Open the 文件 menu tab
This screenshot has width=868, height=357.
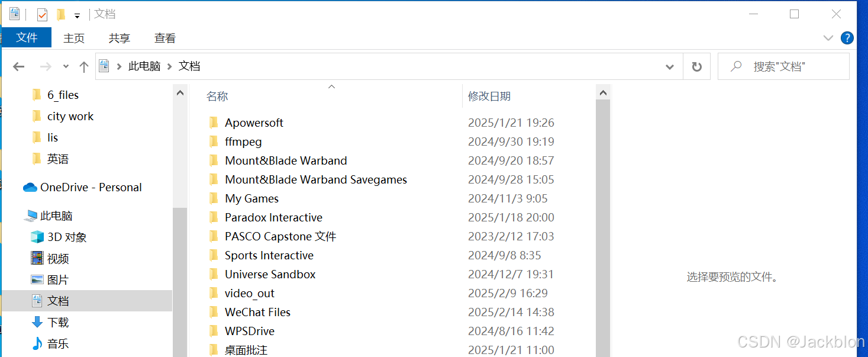point(27,38)
